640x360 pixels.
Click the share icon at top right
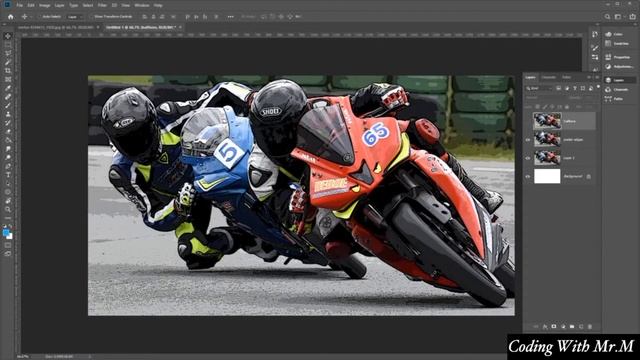[633, 17]
